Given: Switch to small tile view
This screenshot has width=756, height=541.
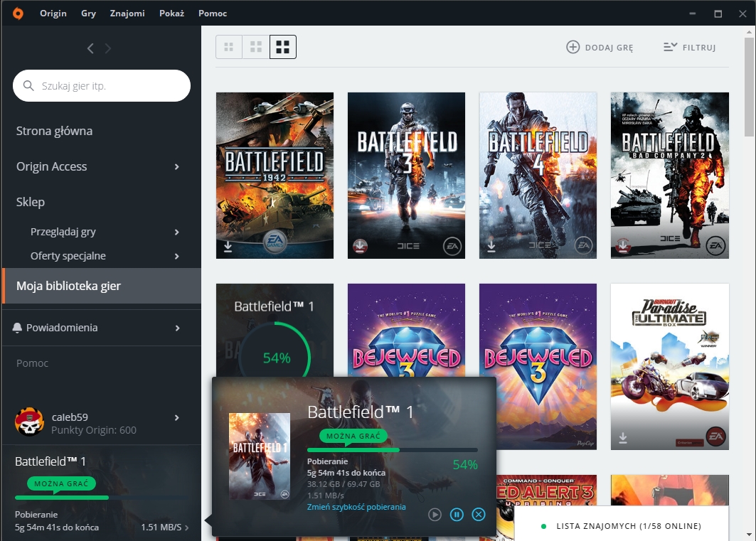Looking at the screenshot, I should coord(228,47).
